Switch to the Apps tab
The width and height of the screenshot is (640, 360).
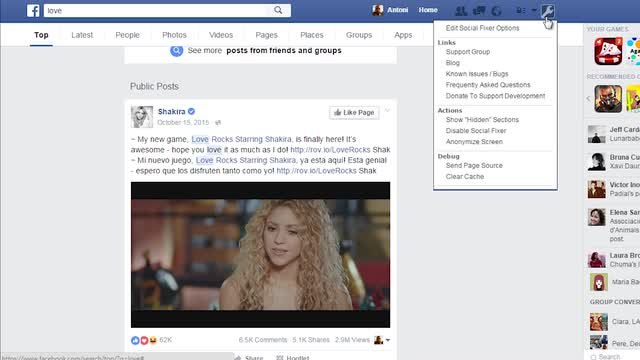[403, 35]
